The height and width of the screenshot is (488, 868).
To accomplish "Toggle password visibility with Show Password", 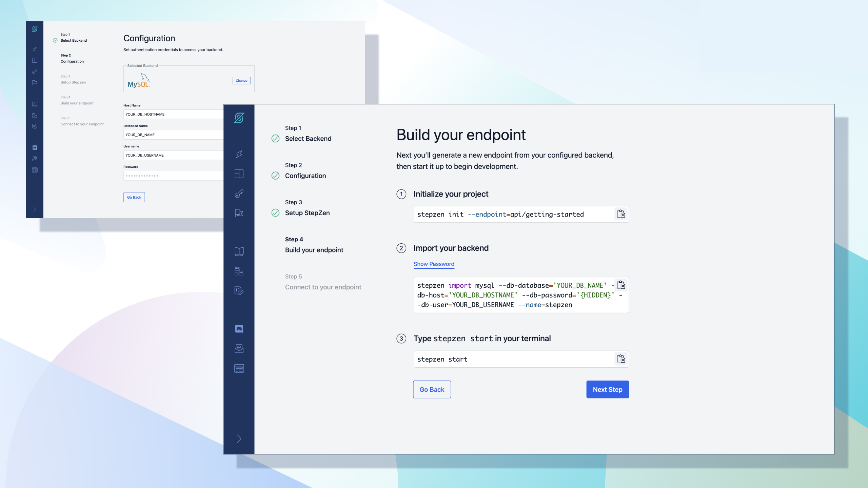I will 434,264.
